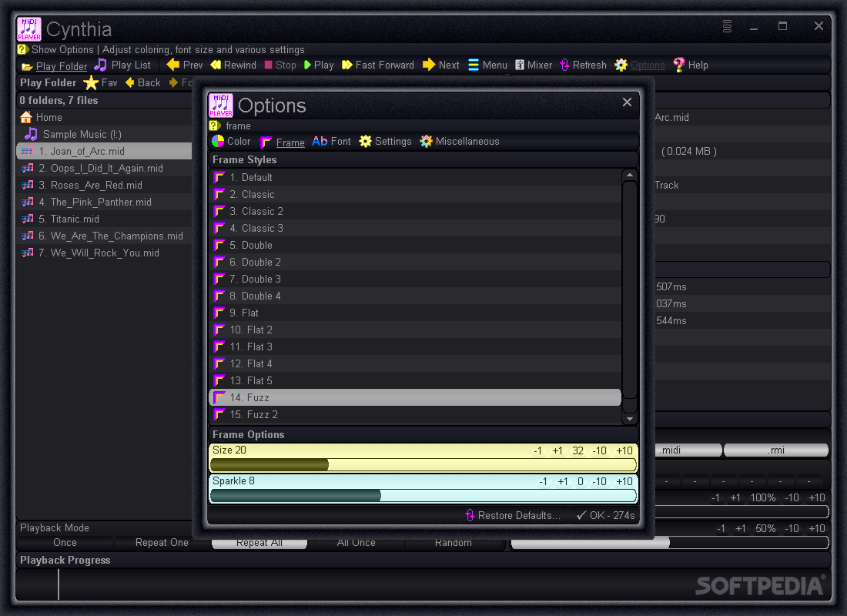
Task: Open Miscellaneous tab label
Action: click(467, 141)
